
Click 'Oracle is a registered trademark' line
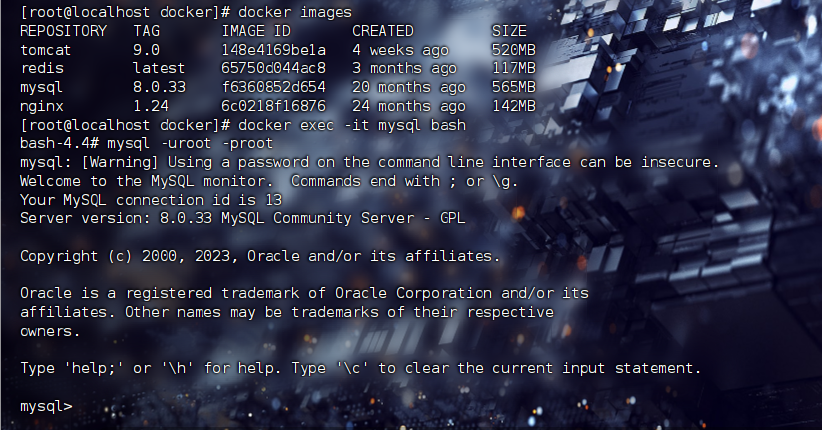tap(304, 293)
